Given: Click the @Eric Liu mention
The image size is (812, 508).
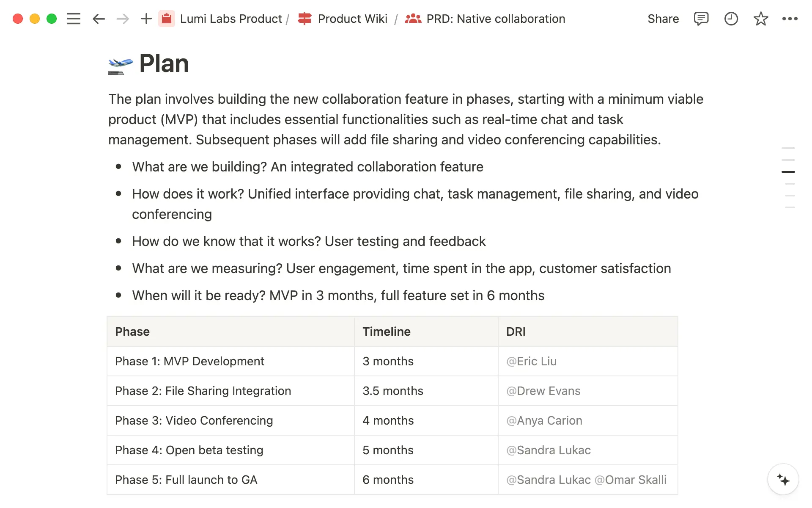Looking at the screenshot, I should pos(531,361).
